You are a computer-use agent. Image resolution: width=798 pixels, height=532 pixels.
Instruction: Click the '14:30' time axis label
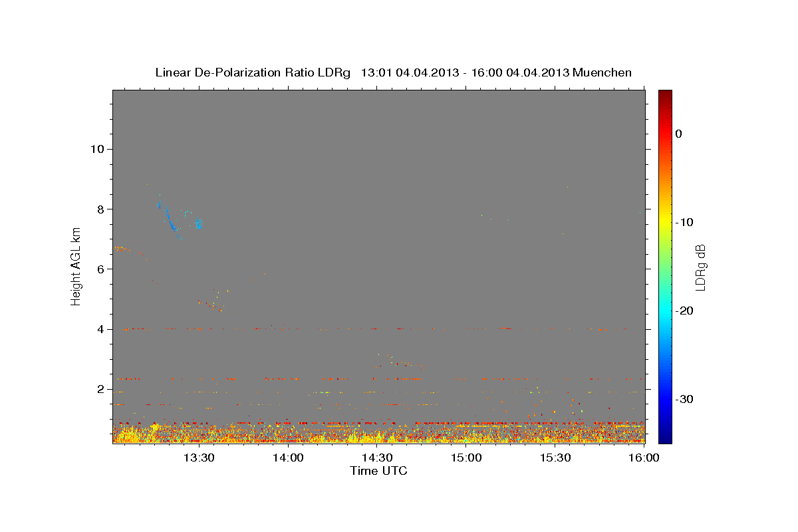point(377,458)
